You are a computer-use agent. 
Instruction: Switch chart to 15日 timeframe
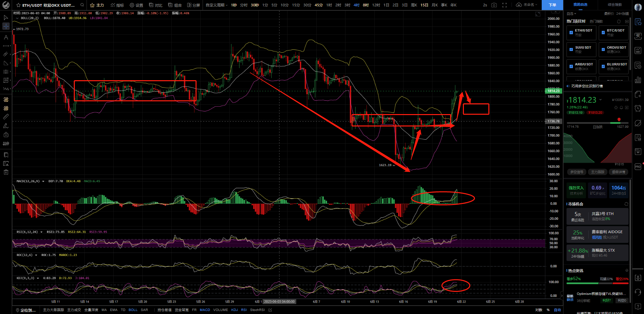pos(424,5)
